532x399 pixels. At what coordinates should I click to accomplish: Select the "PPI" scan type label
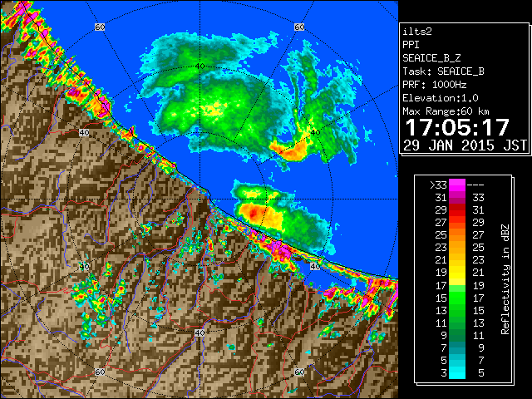pos(411,45)
